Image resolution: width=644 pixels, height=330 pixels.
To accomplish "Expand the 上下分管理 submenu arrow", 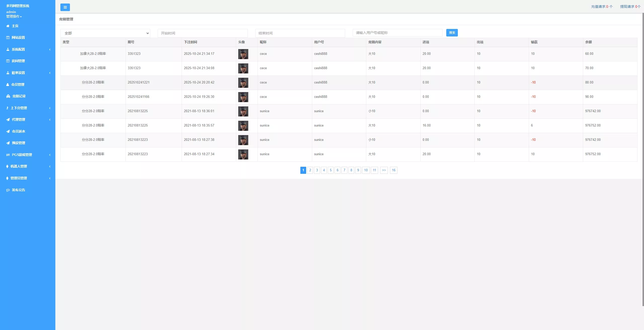I will tap(50, 108).
